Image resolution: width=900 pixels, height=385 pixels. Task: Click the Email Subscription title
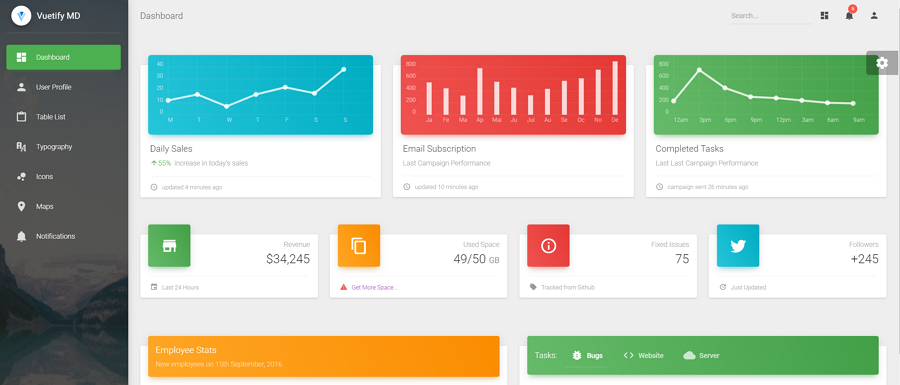click(439, 149)
